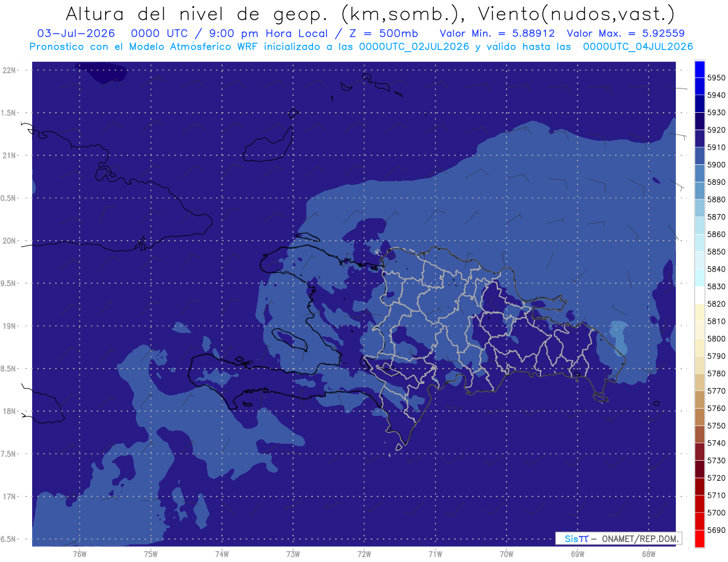This screenshot has height=562, width=728.
Task: Click the '69W' longitude label
Action: (577, 554)
